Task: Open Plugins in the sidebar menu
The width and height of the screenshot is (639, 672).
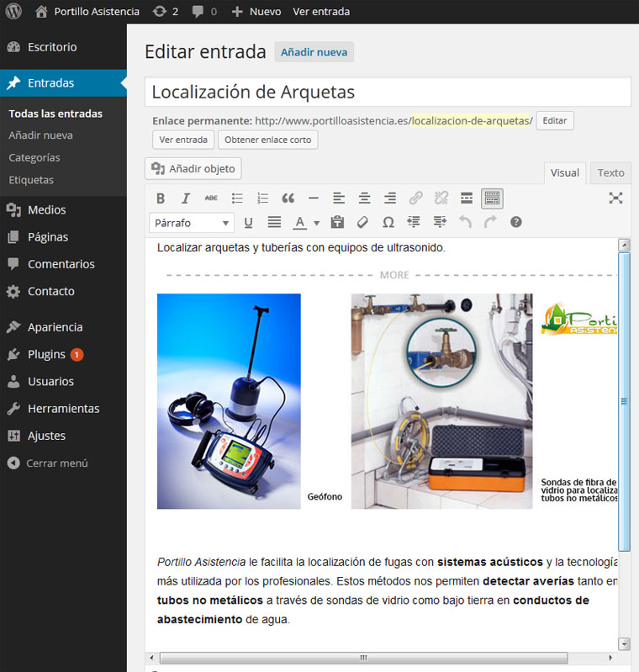Action: click(46, 354)
